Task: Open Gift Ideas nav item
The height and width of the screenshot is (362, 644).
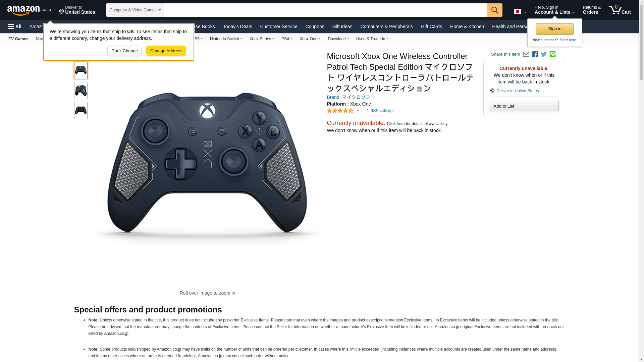Action: 342,26
